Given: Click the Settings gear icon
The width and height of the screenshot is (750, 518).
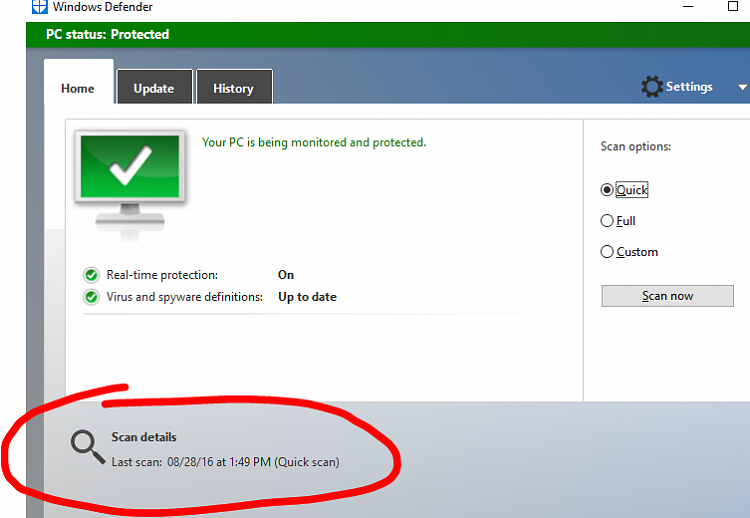Looking at the screenshot, I should tap(652, 87).
